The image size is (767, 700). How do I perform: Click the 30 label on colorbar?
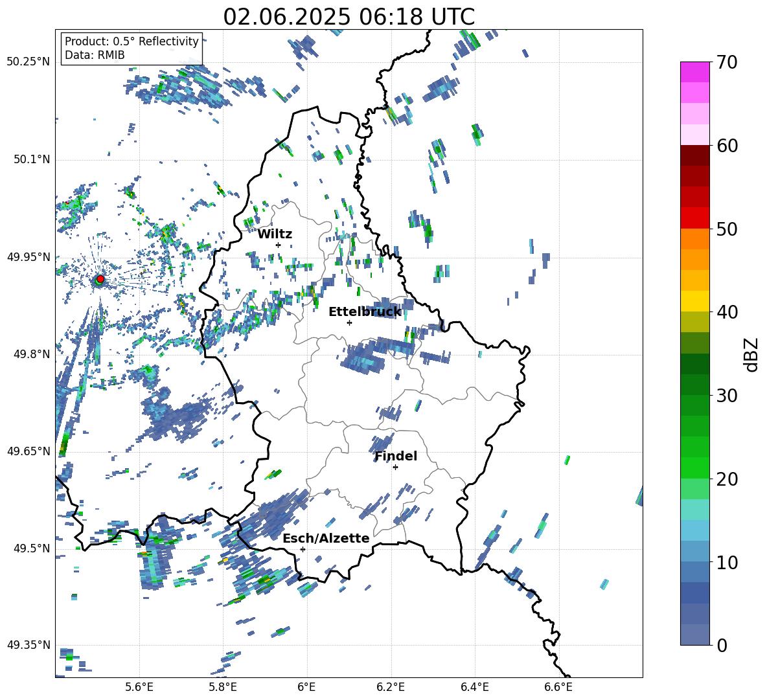(727, 396)
